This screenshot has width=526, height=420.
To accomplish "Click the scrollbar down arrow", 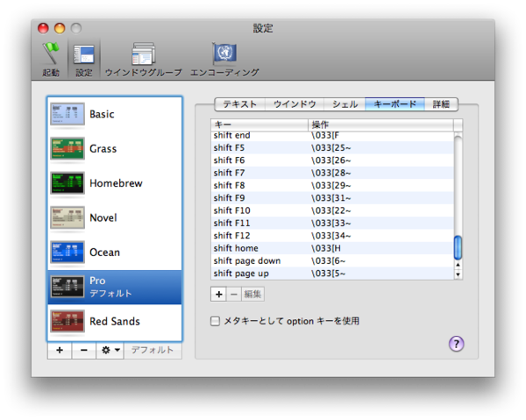I will pyautogui.click(x=458, y=274).
